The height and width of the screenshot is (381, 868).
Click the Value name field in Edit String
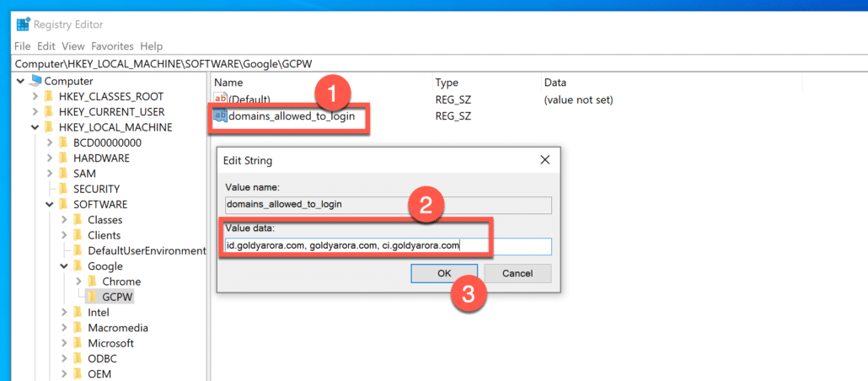388,204
